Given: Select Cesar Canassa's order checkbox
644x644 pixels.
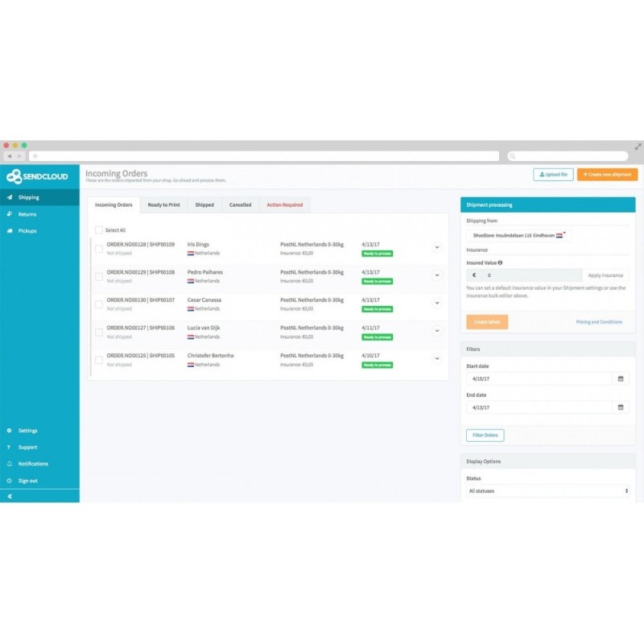Looking at the screenshot, I should (99, 304).
